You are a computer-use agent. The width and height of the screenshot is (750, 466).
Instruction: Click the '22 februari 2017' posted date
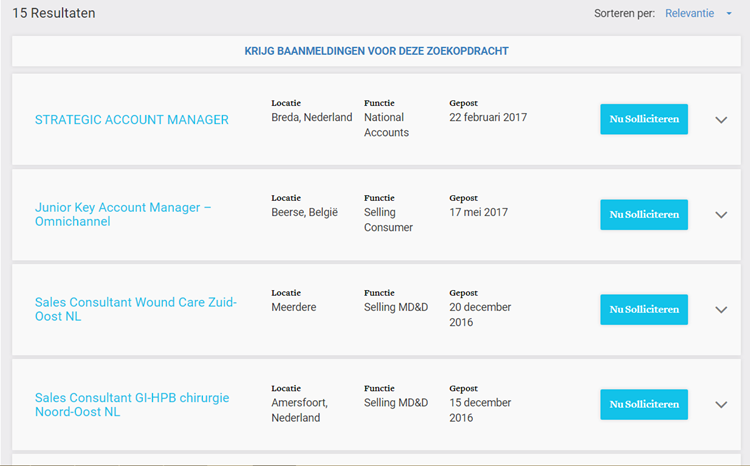point(488,117)
